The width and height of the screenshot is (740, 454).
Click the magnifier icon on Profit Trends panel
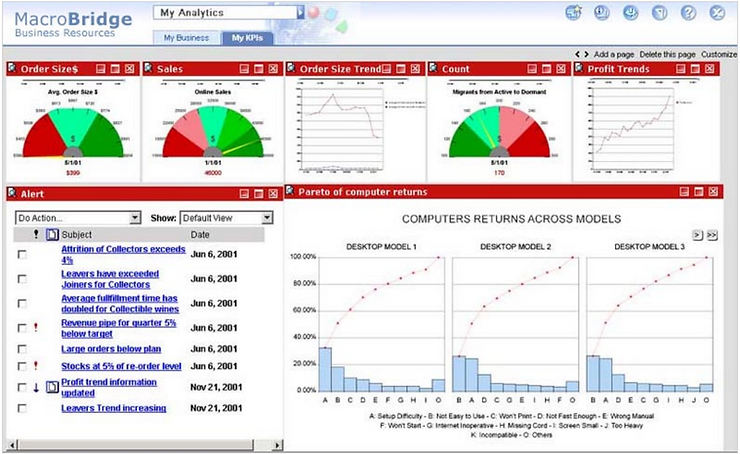579,68
